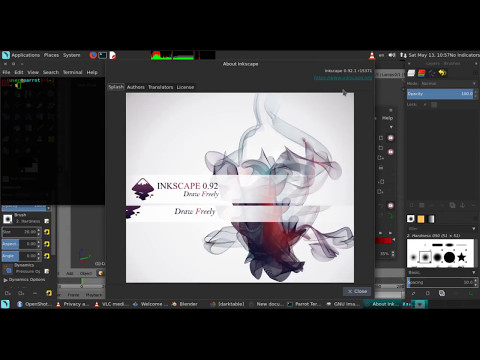This screenshot has height=360, width=480.
Task: Adjust the brush Spacing slider
Action: (440, 282)
